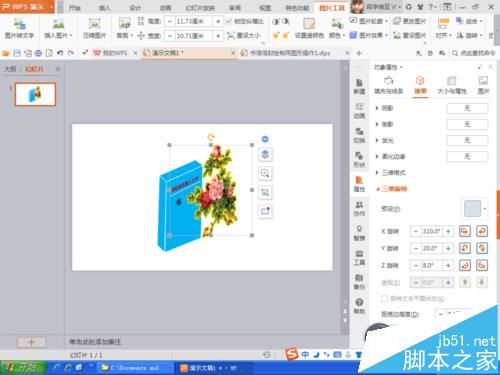The image size is (500, 375).
Task: Click the Print icon in quick toolbar
Action: tap(38, 53)
